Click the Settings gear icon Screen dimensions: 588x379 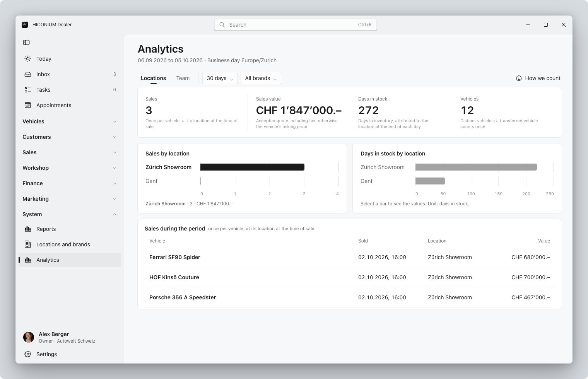28,354
